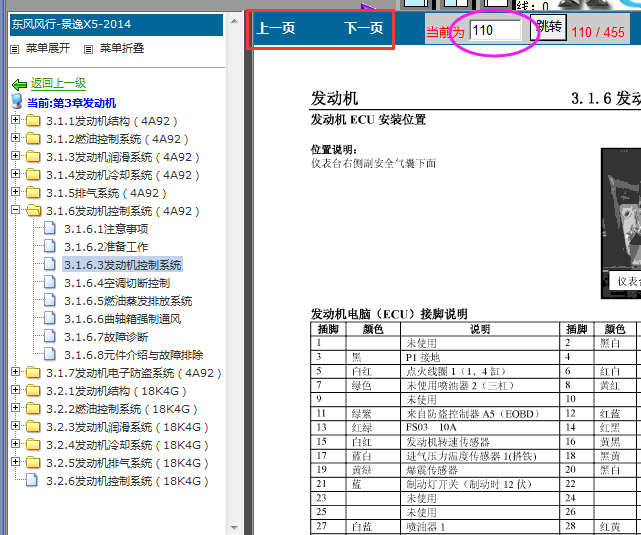The image size is (641, 535).
Task: Expand the 3.1.5排气系统 (4A92) node
Action: click(16, 192)
